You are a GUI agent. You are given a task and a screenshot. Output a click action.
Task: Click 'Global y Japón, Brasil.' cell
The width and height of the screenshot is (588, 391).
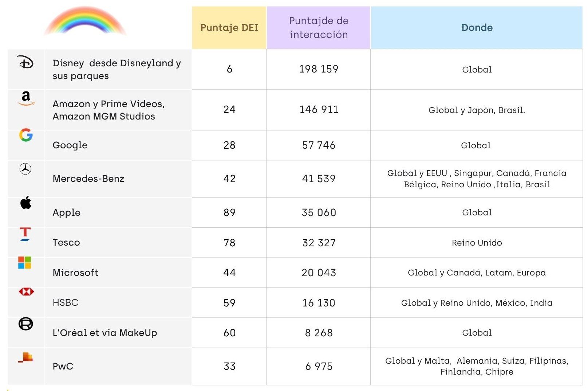[x=477, y=110]
